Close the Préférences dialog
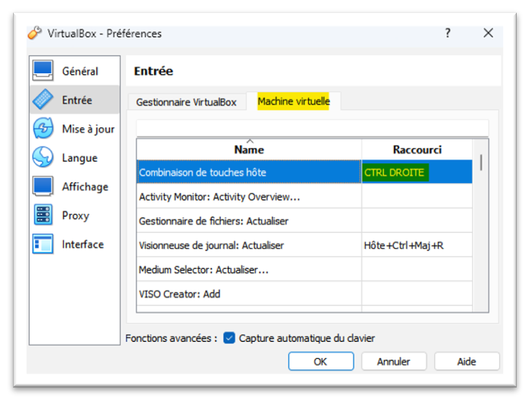532x403 pixels. (x=488, y=33)
